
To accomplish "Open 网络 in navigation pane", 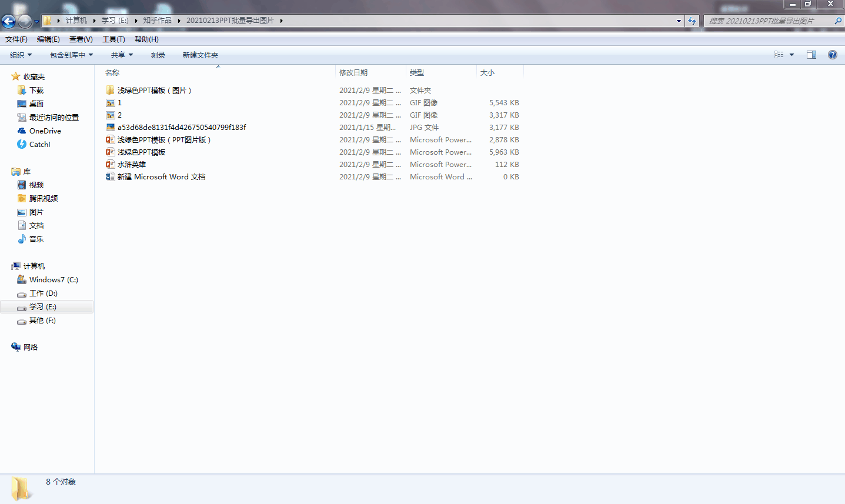I will (31, 348).
